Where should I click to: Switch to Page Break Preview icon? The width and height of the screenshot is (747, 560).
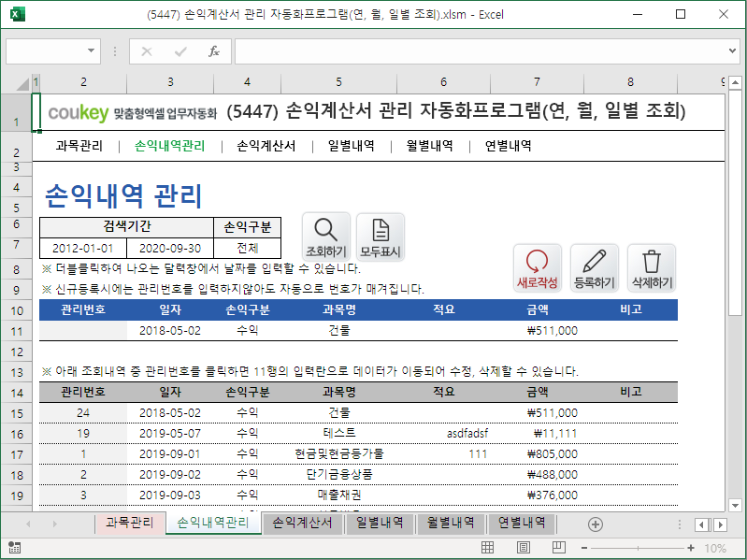coord(558,548)
